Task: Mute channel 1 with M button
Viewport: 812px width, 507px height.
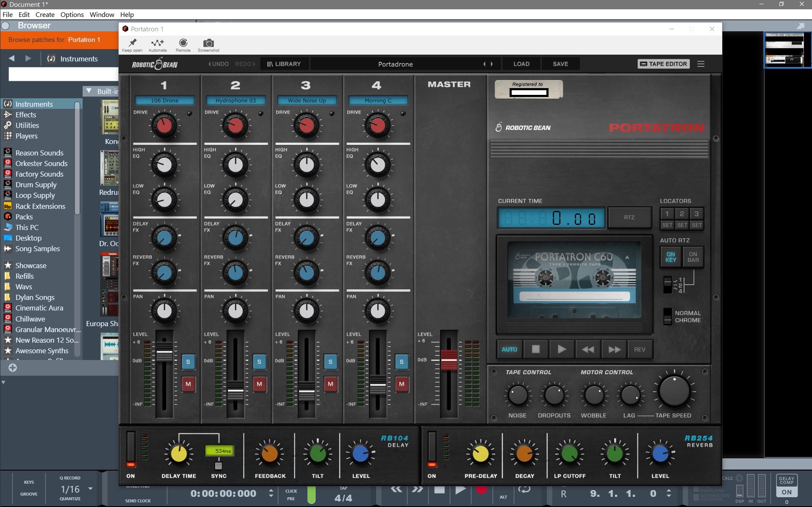Action: pos(188,384)
